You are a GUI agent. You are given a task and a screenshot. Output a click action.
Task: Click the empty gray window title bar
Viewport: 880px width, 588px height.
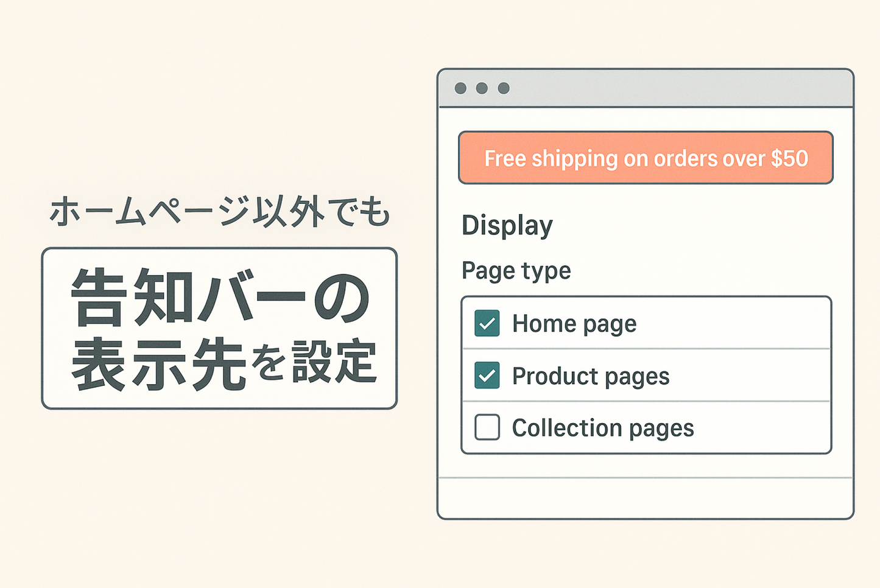(670, 88)
